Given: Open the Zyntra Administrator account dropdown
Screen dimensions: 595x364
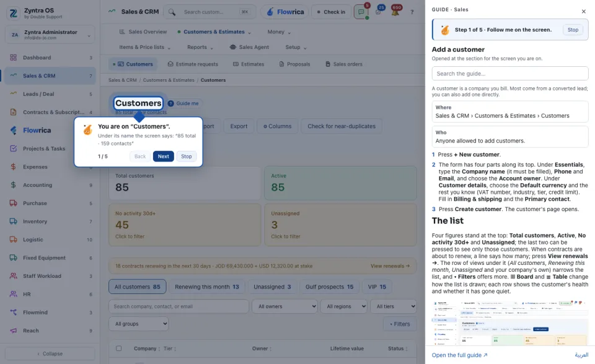Looking at the screenshot, I should point(50,35).
